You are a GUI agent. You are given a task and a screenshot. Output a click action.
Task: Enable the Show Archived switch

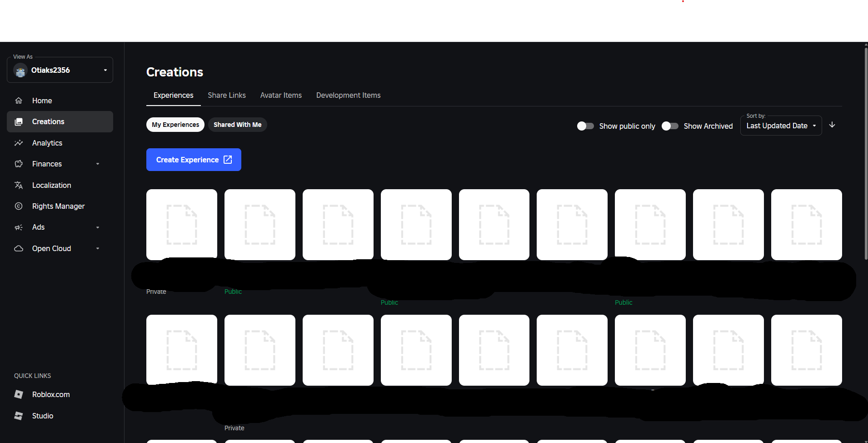click(x=670, y=126)
